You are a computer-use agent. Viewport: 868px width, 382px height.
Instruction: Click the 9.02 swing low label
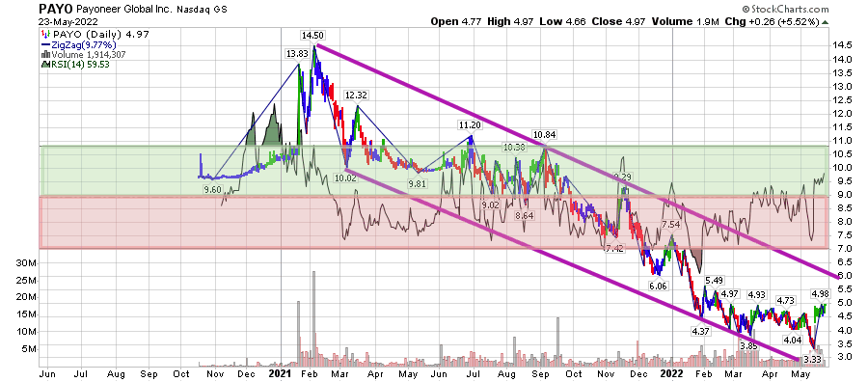pos(491,205)
